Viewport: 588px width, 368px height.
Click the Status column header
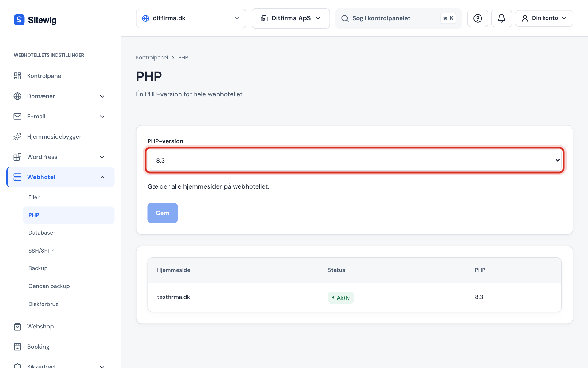pos(336,270)
